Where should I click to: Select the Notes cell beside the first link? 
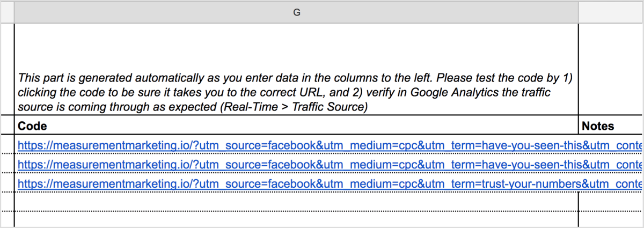[x=610, y=144]
